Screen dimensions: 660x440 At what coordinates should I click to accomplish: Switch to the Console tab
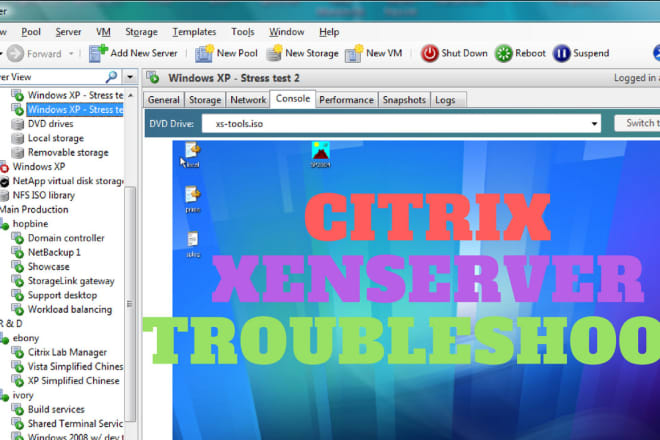pos(293,99)
